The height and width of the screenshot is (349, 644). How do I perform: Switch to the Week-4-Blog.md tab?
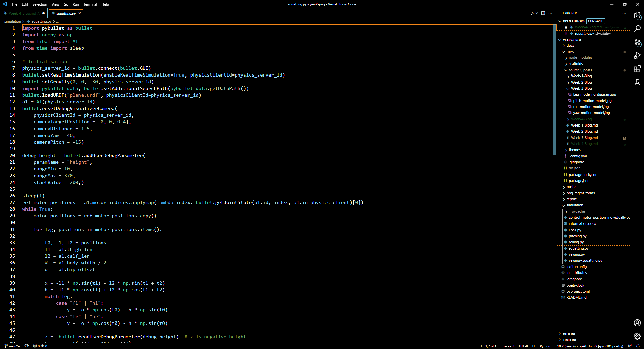pyautogui.click(x=23, y=13)
